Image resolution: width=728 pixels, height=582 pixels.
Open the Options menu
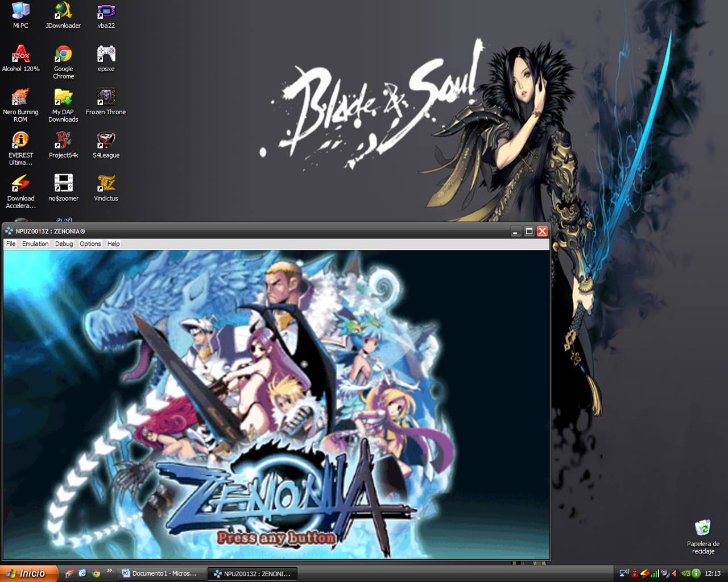(90, 243)
